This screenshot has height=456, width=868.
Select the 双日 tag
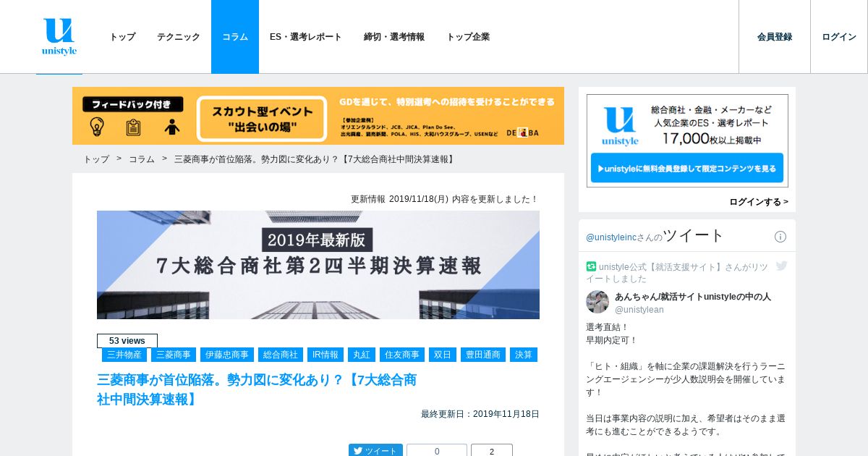(443, 355)
